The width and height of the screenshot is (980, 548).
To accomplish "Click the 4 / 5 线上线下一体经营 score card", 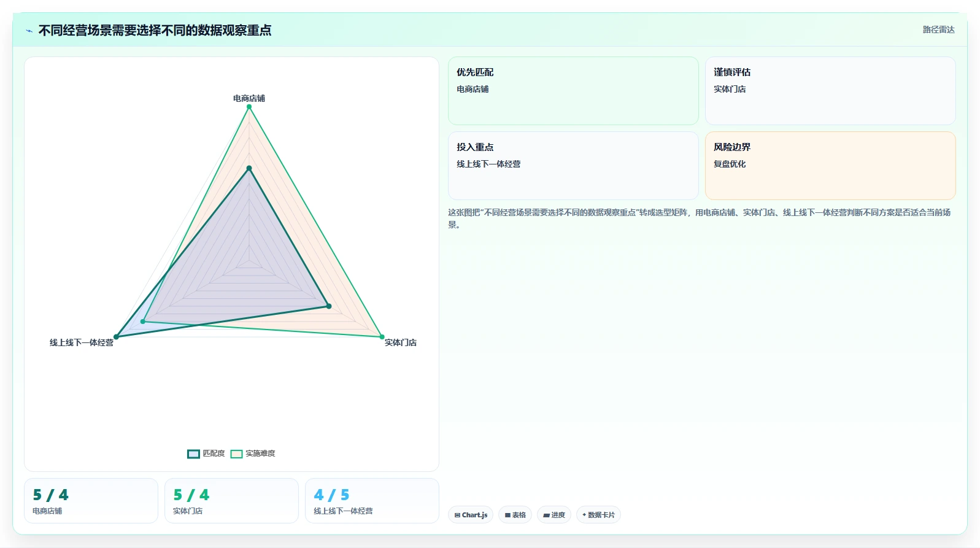I will (372, 501).
